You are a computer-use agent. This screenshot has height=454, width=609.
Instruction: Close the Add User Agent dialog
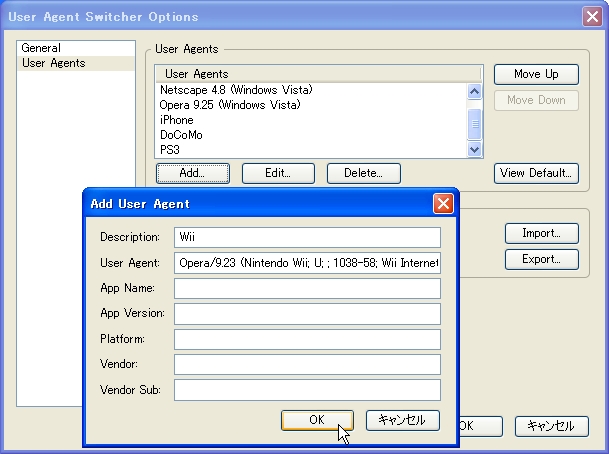(443, 204)
